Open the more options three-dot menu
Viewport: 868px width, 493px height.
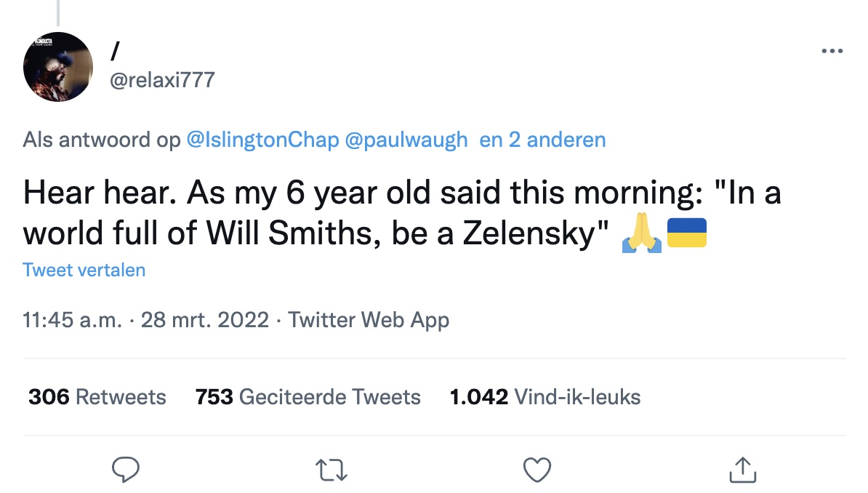coord(832,51)
